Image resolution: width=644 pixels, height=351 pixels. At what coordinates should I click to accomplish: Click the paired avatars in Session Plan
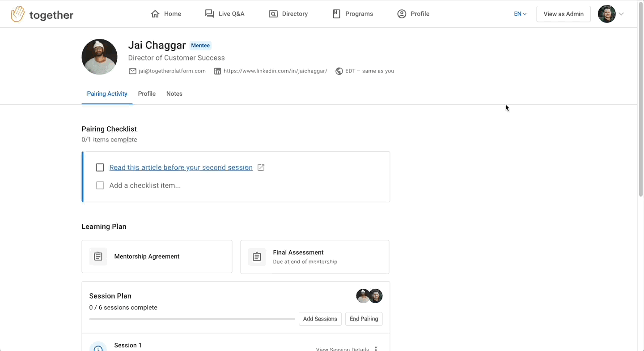point(369,296)
